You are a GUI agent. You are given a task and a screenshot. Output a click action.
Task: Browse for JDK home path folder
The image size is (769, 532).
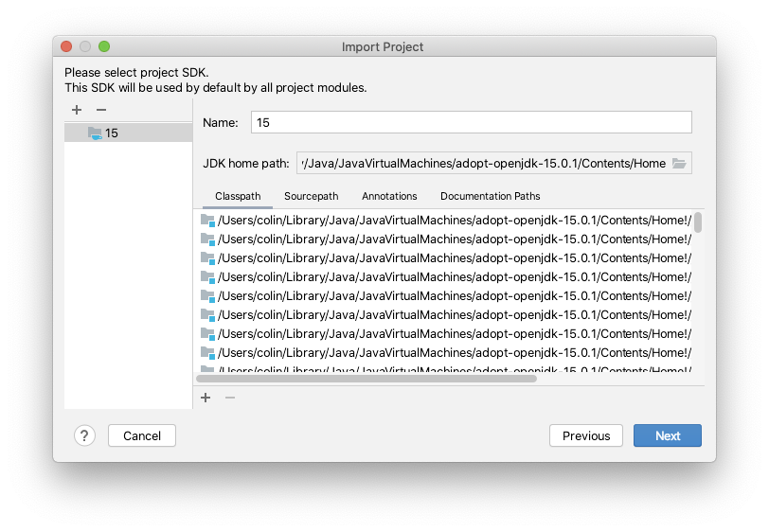tap(679, 163)
